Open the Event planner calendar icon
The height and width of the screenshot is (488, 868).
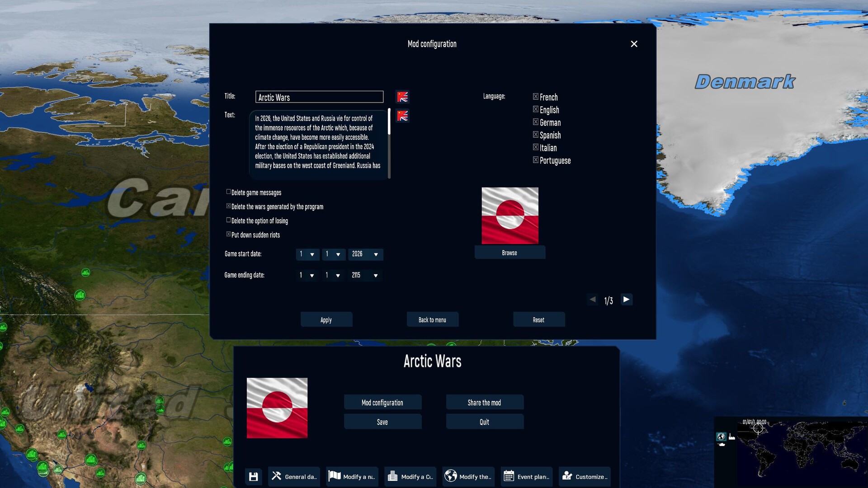509,476
